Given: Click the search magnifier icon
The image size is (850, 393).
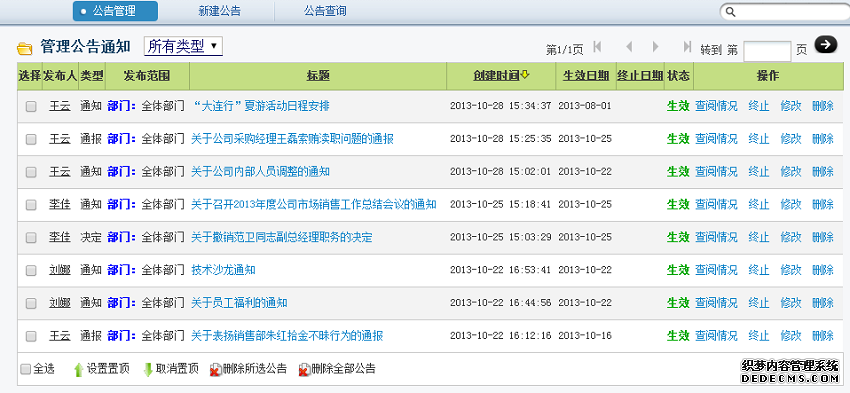Looking at the screenshot, I should click(x=731, y=11).
